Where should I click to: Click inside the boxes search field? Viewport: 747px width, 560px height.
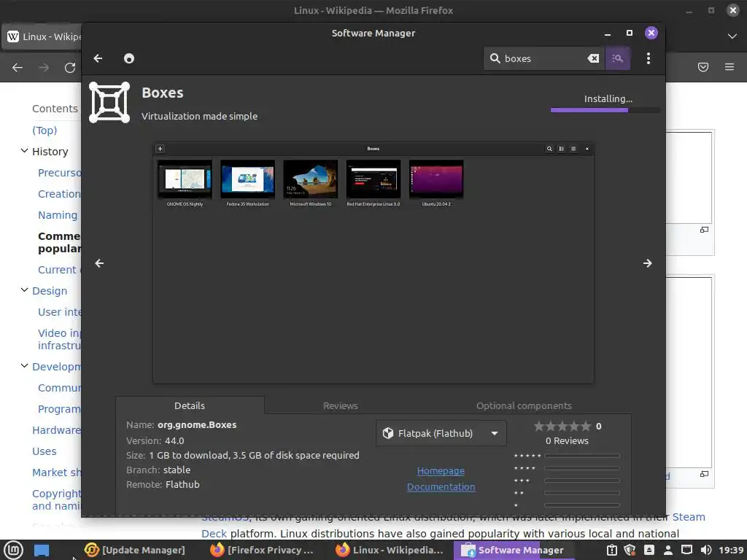point(543,58)
